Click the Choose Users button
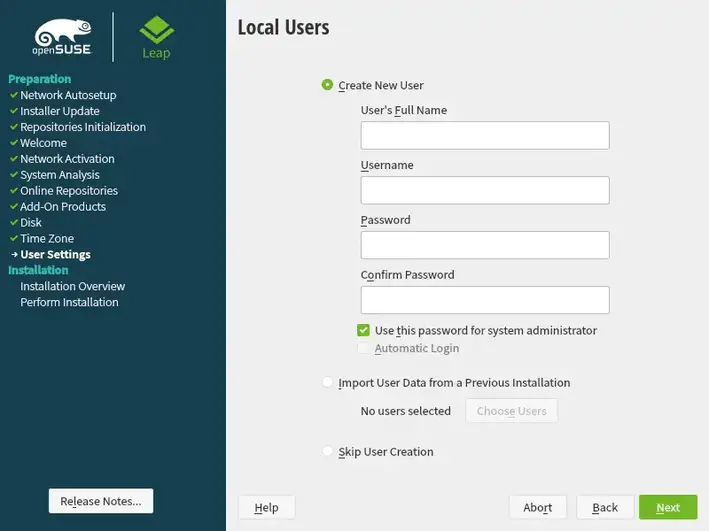 click(511, 411)
